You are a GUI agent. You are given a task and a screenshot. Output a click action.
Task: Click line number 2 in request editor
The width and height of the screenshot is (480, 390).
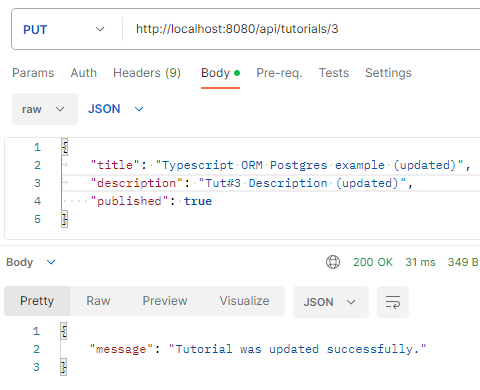tap(37, 165)
